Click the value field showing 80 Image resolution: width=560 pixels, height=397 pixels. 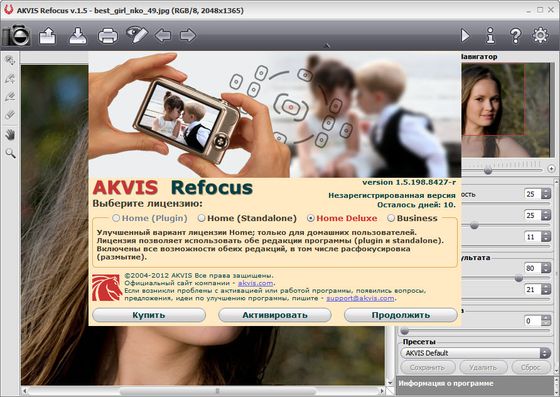pos(533,268)
